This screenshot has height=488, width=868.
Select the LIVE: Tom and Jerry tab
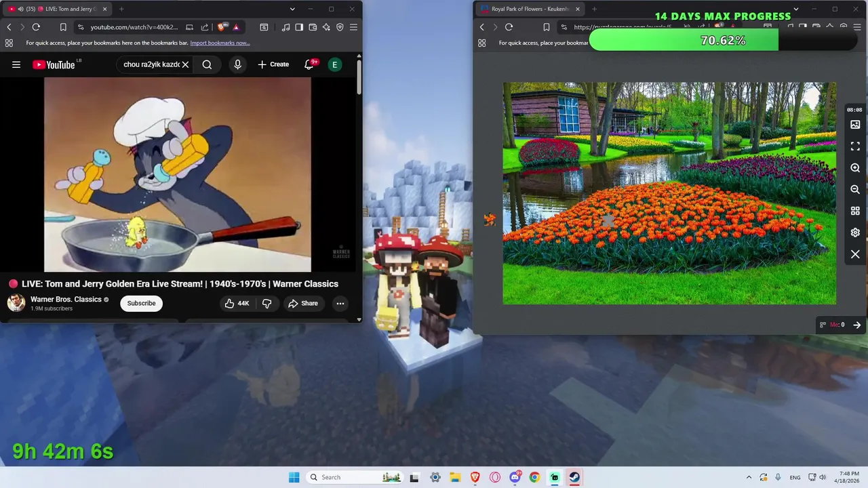click(56, 9)
